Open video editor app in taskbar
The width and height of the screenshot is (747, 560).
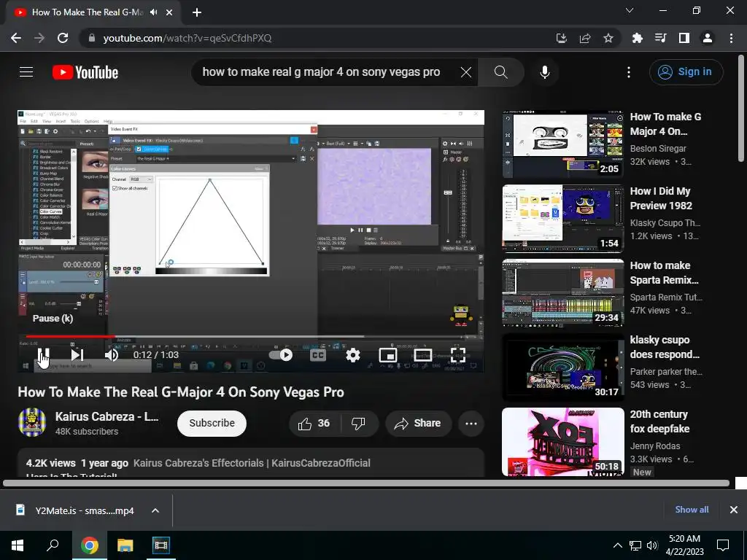[x=161, y=545]
